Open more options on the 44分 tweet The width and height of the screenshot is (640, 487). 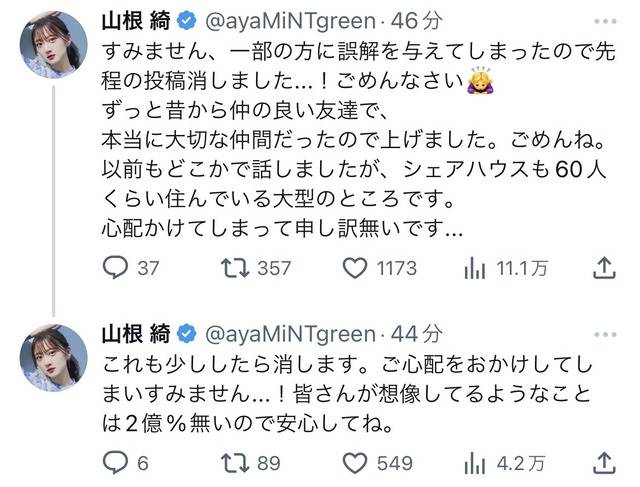(x=605, y=335)
